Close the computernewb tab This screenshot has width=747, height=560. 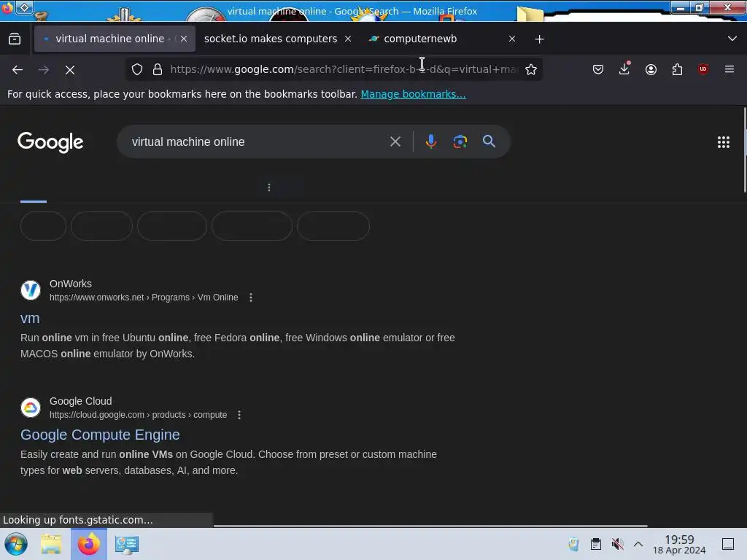(511, 39)
